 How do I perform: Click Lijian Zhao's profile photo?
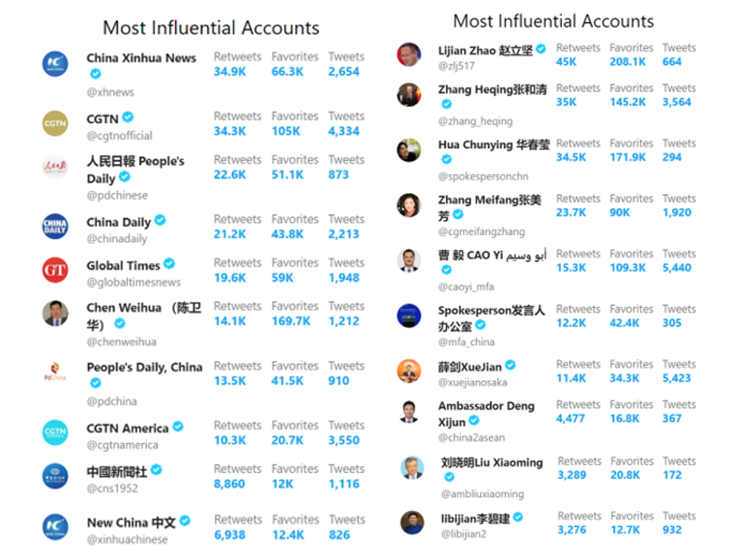click(x=409, y=54)
